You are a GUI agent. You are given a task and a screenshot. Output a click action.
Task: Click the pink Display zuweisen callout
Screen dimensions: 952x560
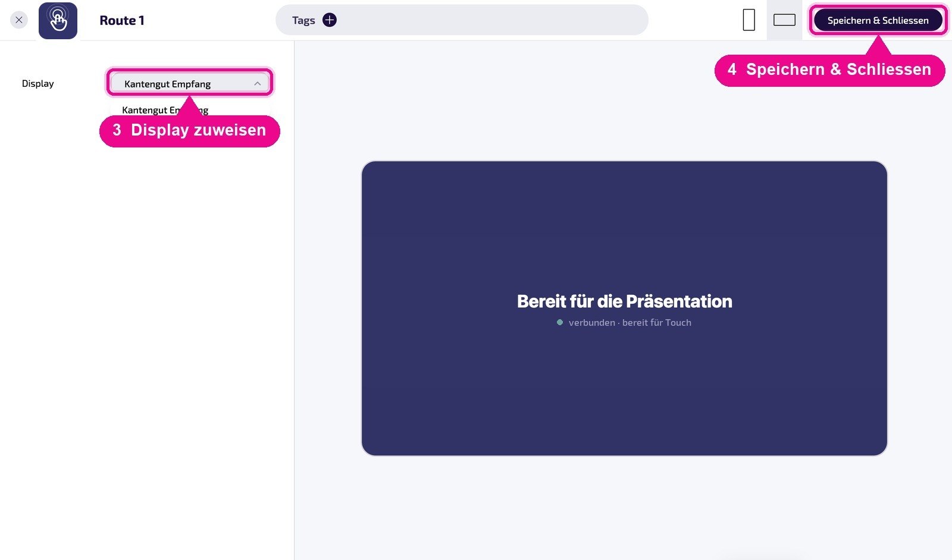tap(189, 130)
